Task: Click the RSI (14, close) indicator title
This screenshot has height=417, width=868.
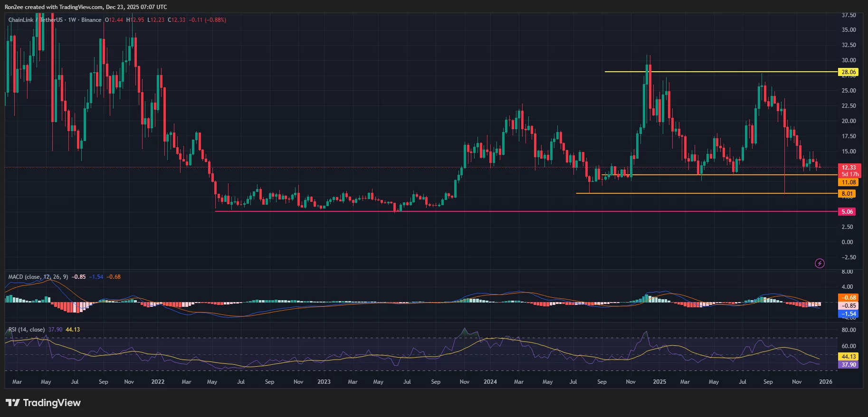Action: 27,329
